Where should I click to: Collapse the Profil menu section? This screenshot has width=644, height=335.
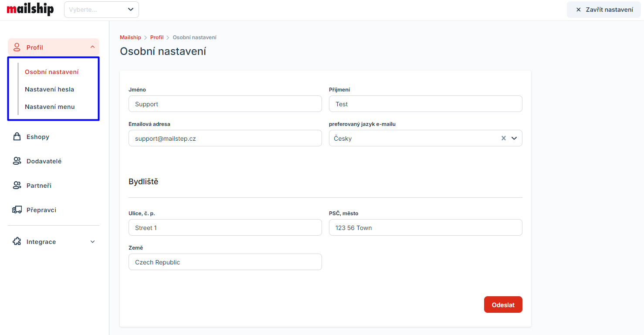[92, 47]
